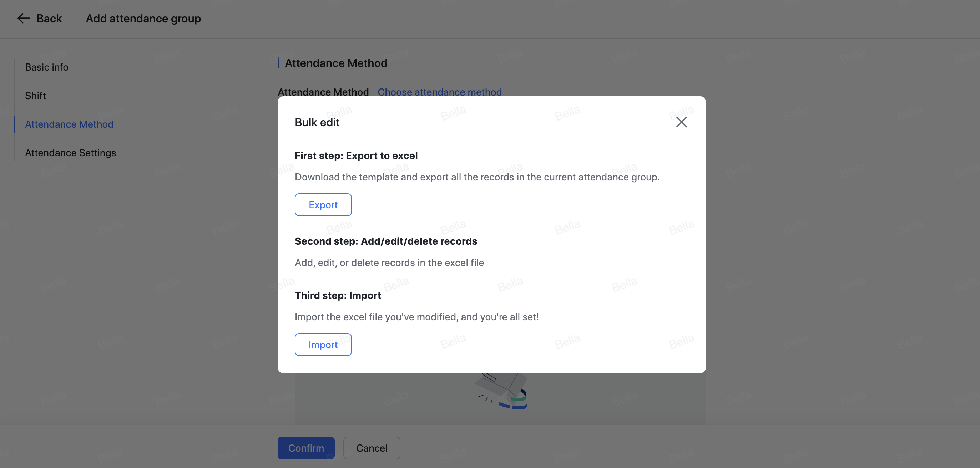Click the Third step: Import heading

pos(338,295)
